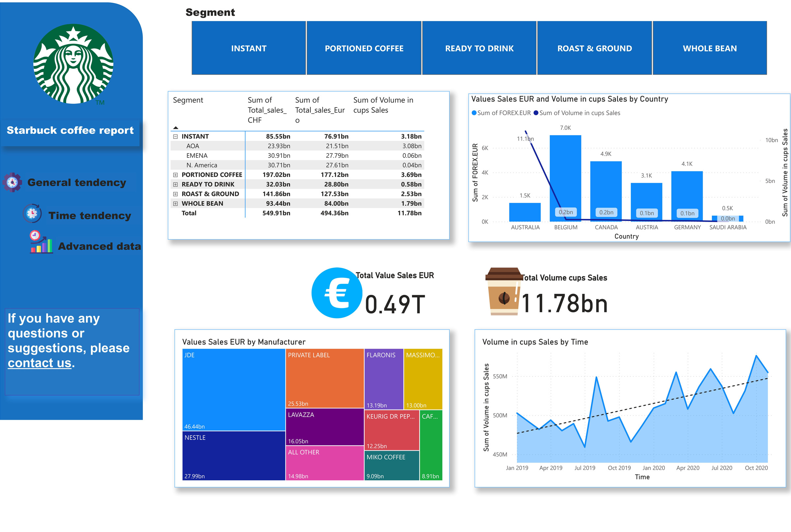Open Advanced data bar chart icon
The height and width of the screenshot is (532, 791).
coord(41,242)
